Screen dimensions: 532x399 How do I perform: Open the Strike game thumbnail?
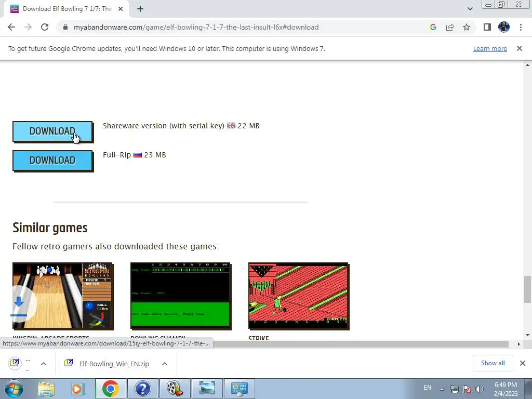pyautogui.click(x=299, y=296)
